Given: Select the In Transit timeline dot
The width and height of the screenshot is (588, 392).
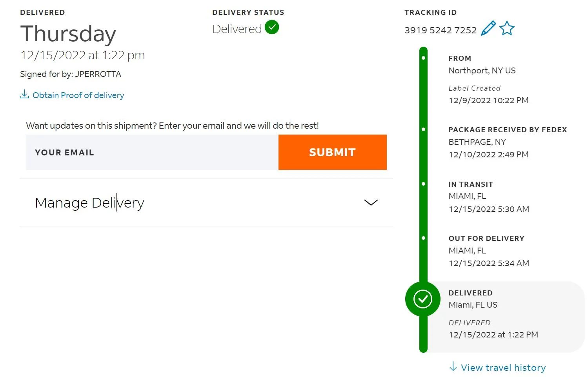Looking at the screenshot, I should pos(423,184).
